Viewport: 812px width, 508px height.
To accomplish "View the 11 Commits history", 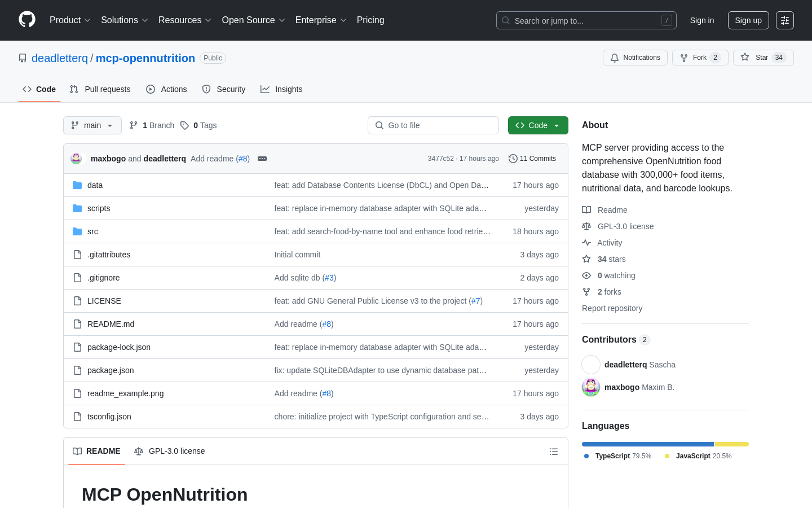I will (x=532, y=159).
